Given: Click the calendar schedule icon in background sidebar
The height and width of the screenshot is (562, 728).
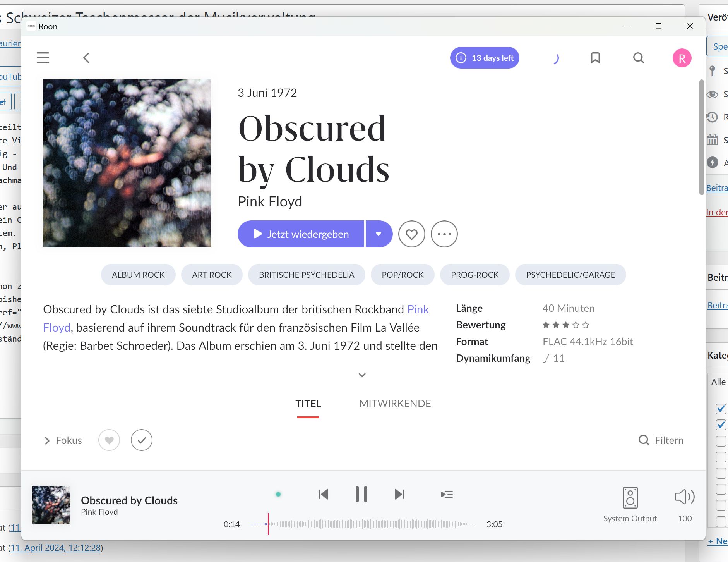Looking at the screenshot, I should [x=712, y=139].
